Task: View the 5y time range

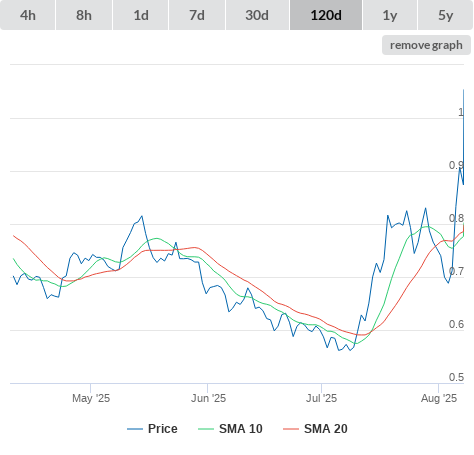Action: [446, 15]
